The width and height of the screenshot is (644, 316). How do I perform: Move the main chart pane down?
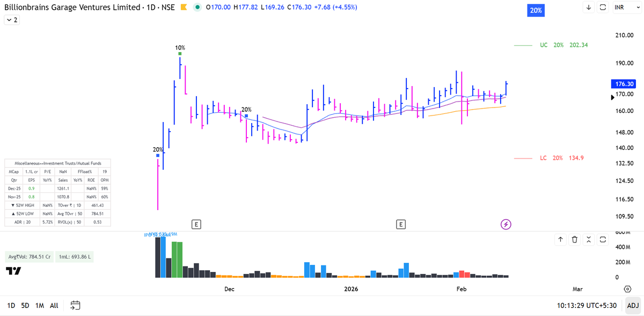pyautogui.click(x=589, y=8)
